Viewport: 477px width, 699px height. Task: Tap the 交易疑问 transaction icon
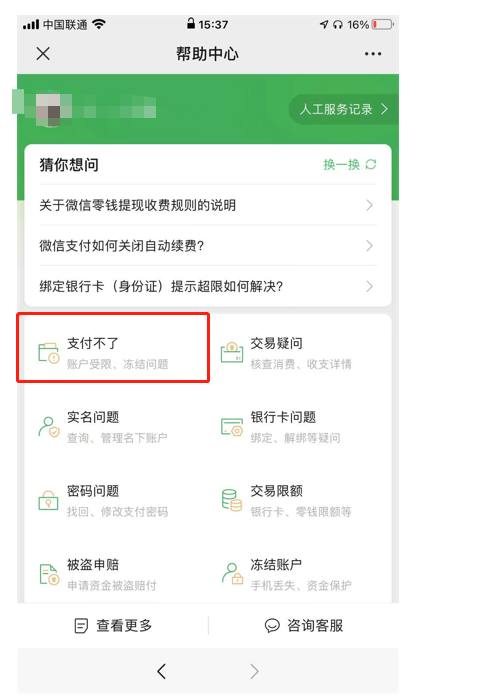click(x=232, y=353)
